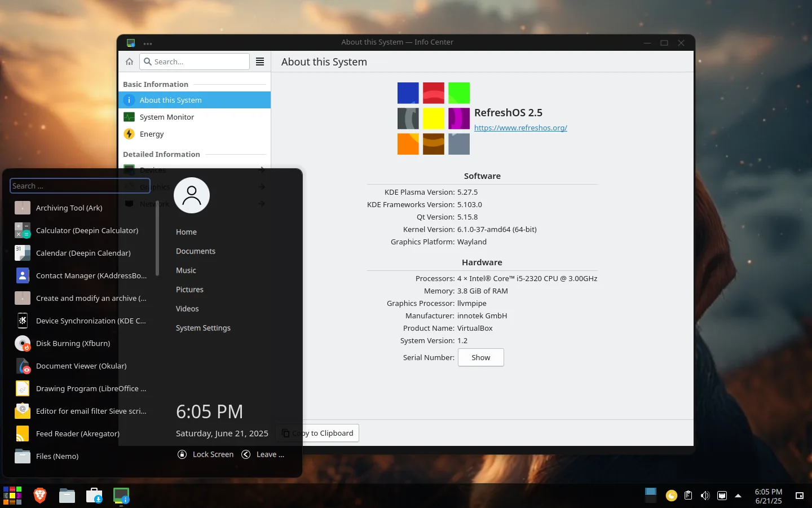Click Lock Screen in the launcher

[x=206, y=454]
